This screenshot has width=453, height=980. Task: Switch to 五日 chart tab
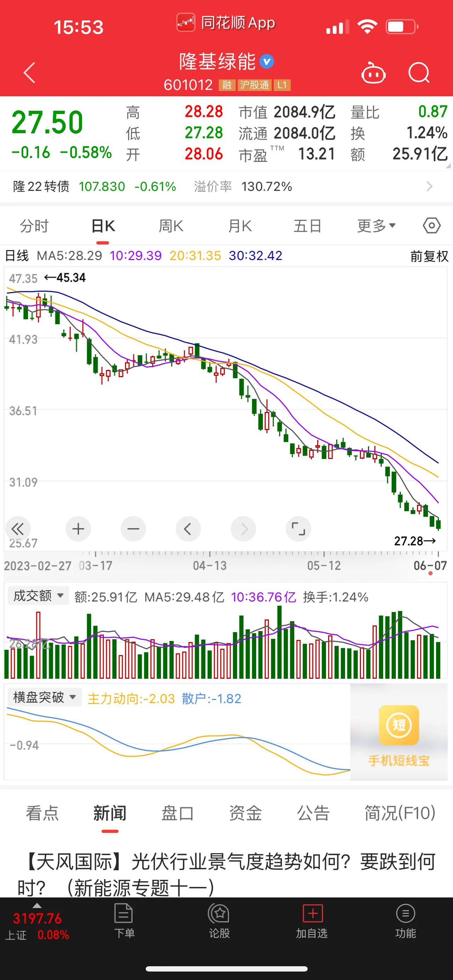(x=308, y=226)
